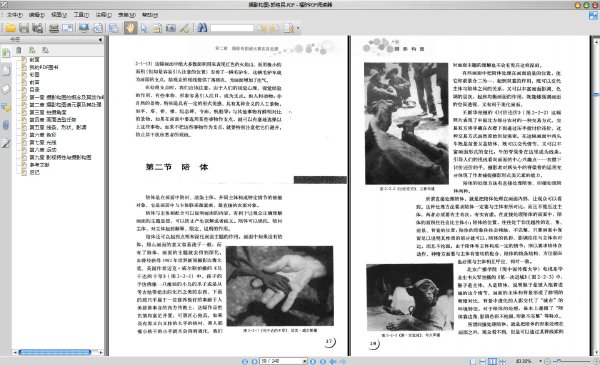Open the 工具 (Tools) menu
The image size is (600, 366).
click(x=81, y=15)
